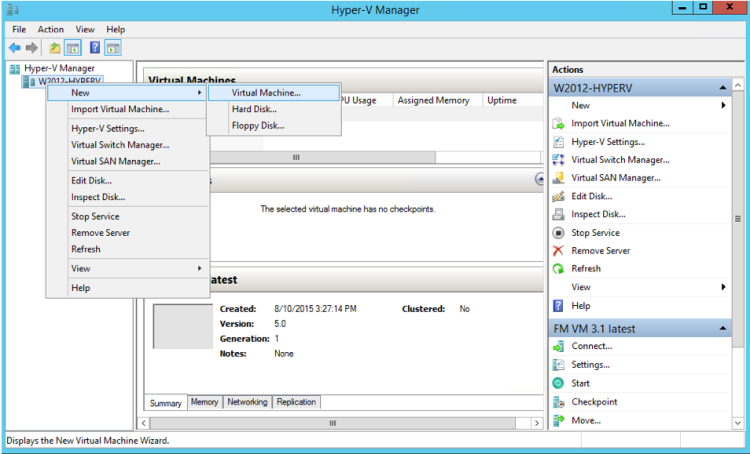
Task: Open the Action menu in menu bar
Action: tap(51, 29)
